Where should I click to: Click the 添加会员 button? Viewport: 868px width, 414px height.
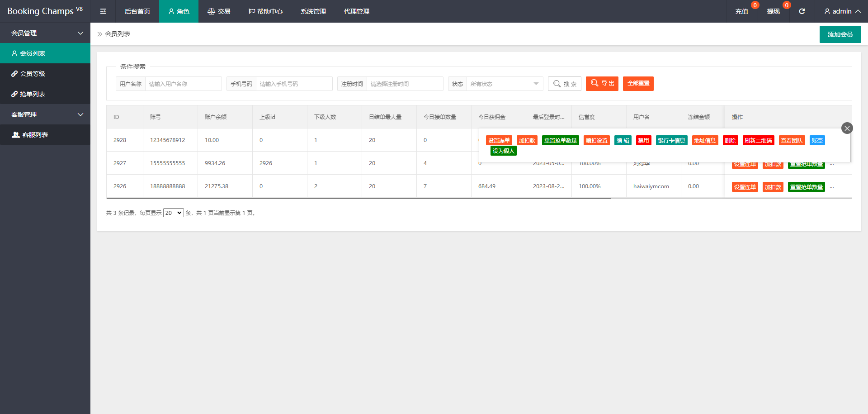[x=840, y=34]
